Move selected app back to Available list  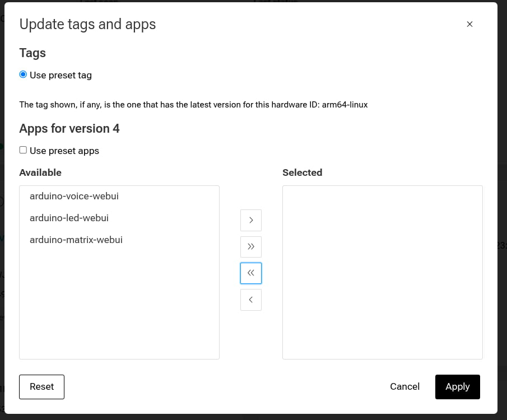(250, 300)
